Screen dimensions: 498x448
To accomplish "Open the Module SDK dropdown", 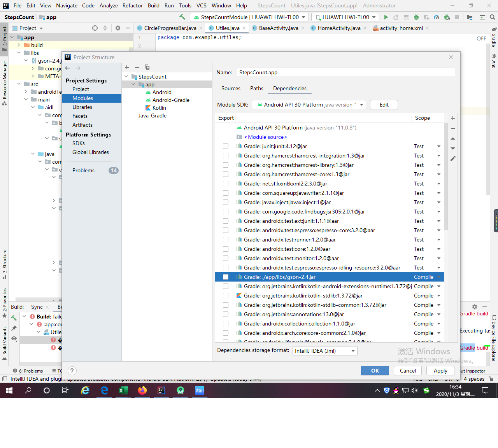I will point(309,105).
